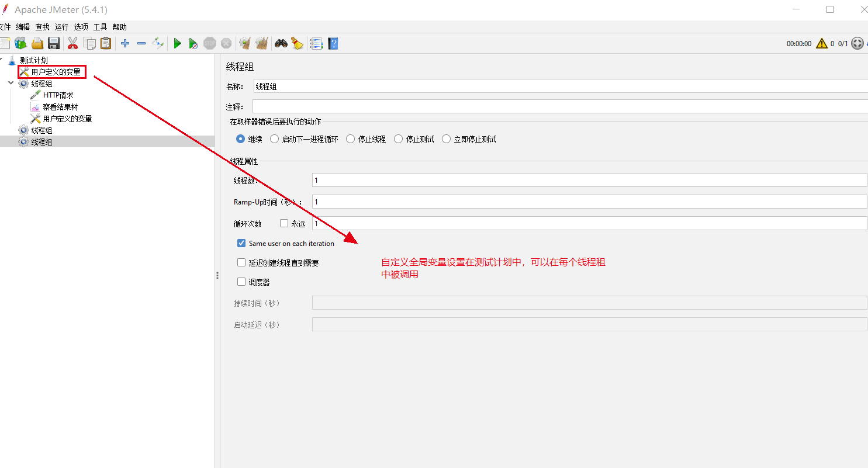Click the 循环次数 value field
868x468 pixels.
click(590, 223)
